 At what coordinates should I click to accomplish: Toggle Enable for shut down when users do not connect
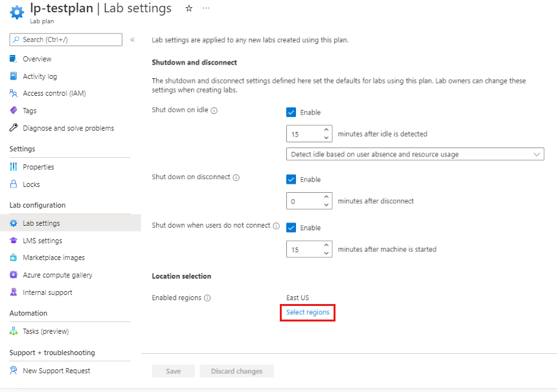point(291,227)
